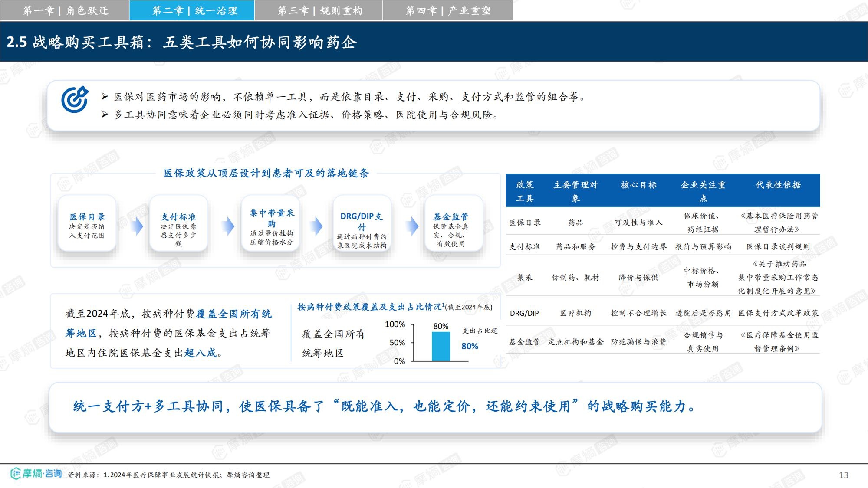Viewport: 868px width, 488px height.
Task: Click the conclusion sentence 统一支付方+多工具协同
Action: [x=385, y=406]
